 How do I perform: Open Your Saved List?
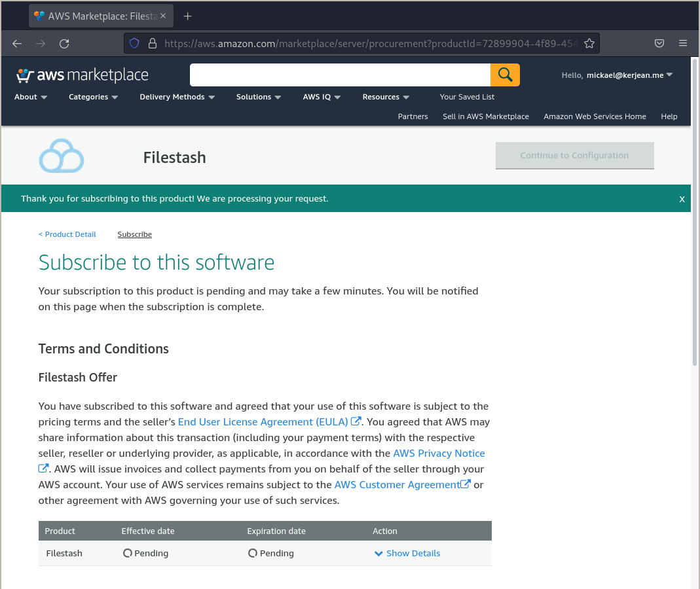coord(467,97)
